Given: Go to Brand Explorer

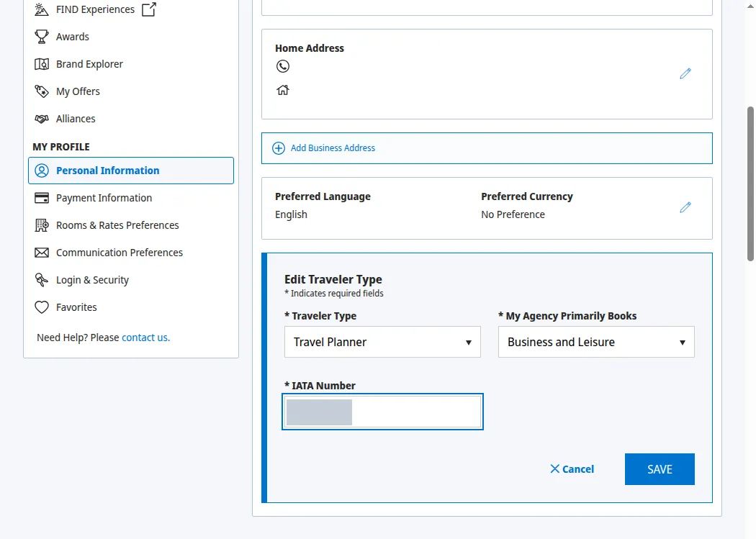Looking at the screenshot, I should click(89, 64).
